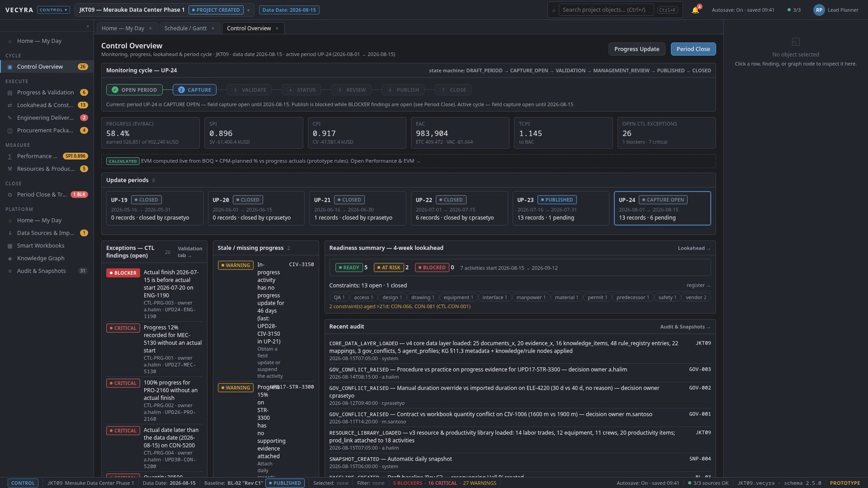This screenshot has width=868, height=488.
Task: Open the UP-23 published period card
Action: 561,208
